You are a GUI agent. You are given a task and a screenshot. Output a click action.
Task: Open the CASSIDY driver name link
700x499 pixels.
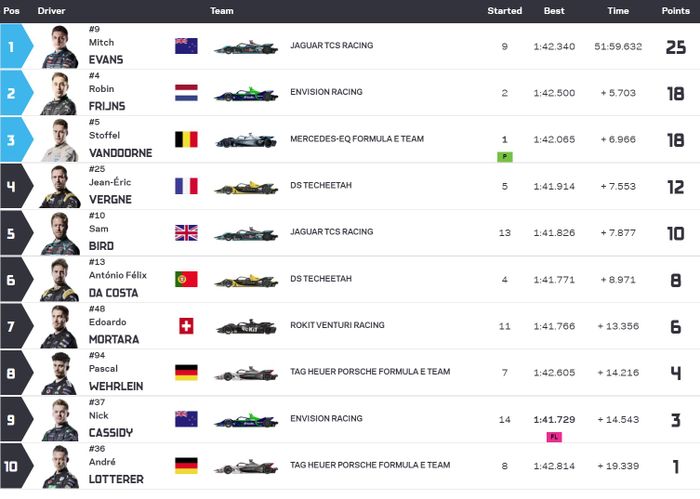pos(111,432)
